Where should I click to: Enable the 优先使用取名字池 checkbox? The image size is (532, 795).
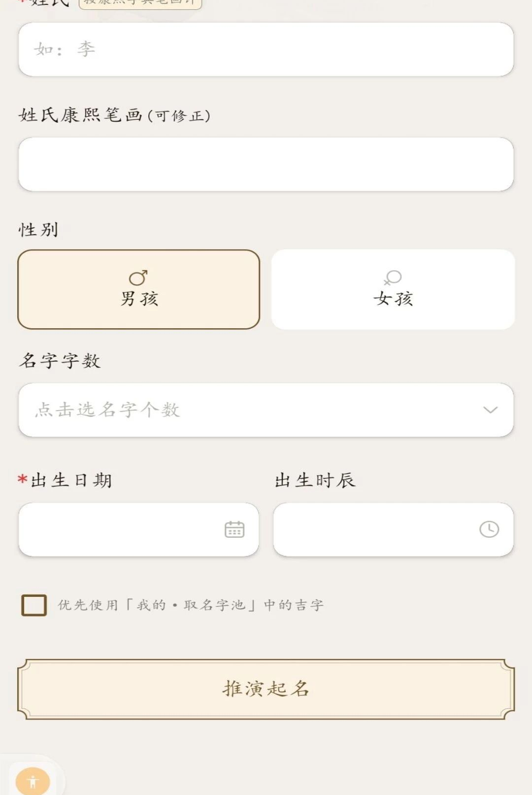[x=34, y=605]
